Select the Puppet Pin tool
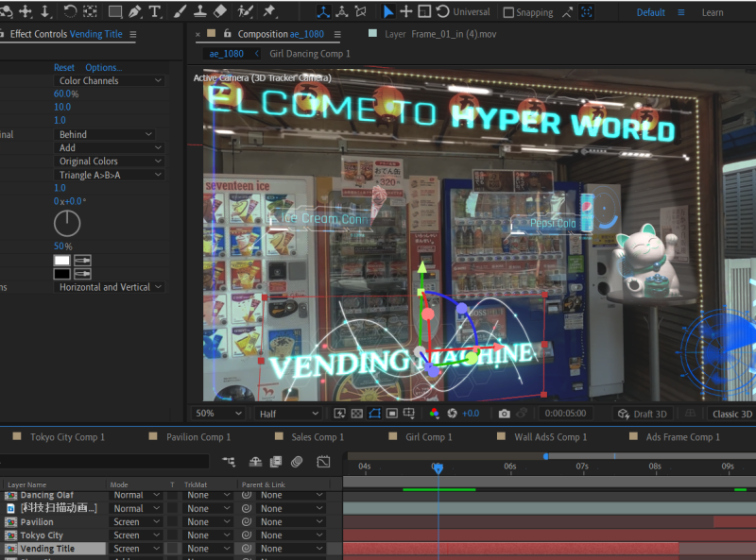 tap(269, 12)
